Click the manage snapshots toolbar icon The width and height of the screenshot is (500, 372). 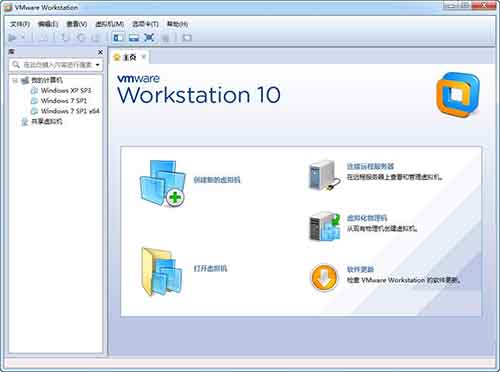tap(96, 37)
